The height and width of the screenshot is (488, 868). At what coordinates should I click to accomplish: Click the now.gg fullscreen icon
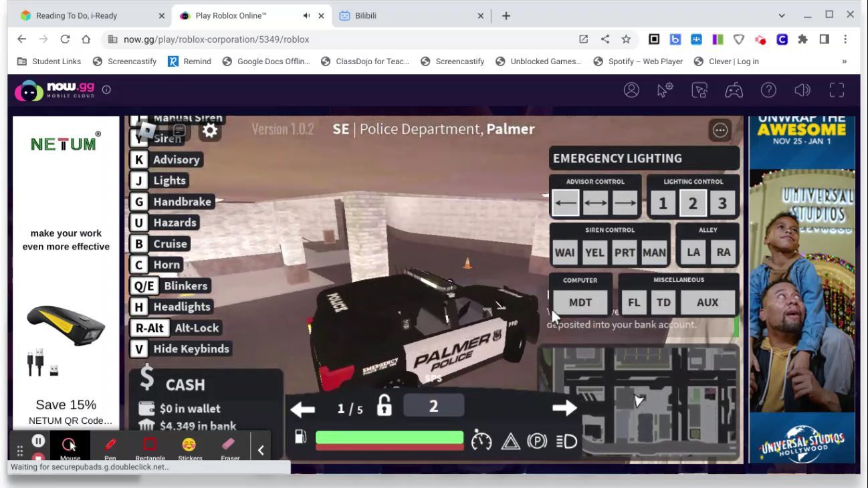(x=837, y=90)
